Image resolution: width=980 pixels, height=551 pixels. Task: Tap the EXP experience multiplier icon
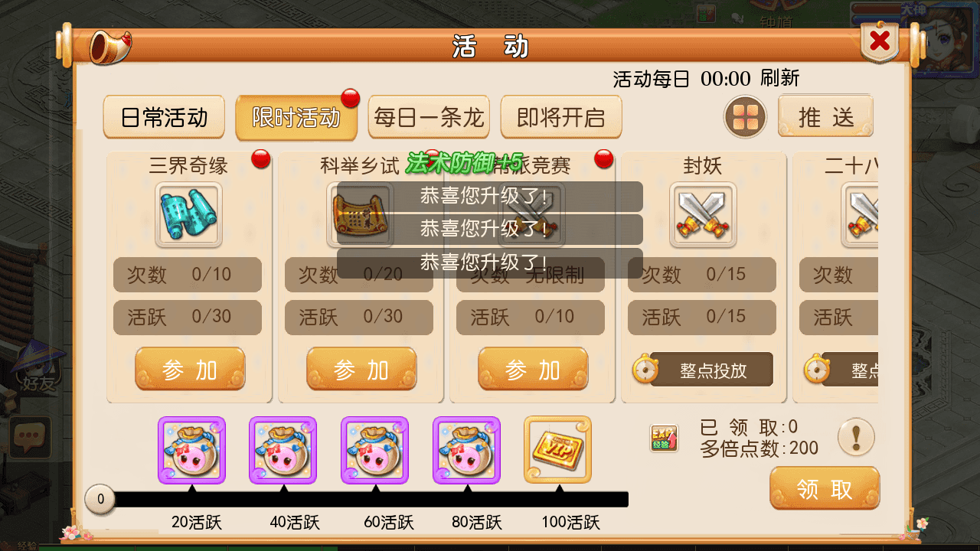click(x=664, y=439)
